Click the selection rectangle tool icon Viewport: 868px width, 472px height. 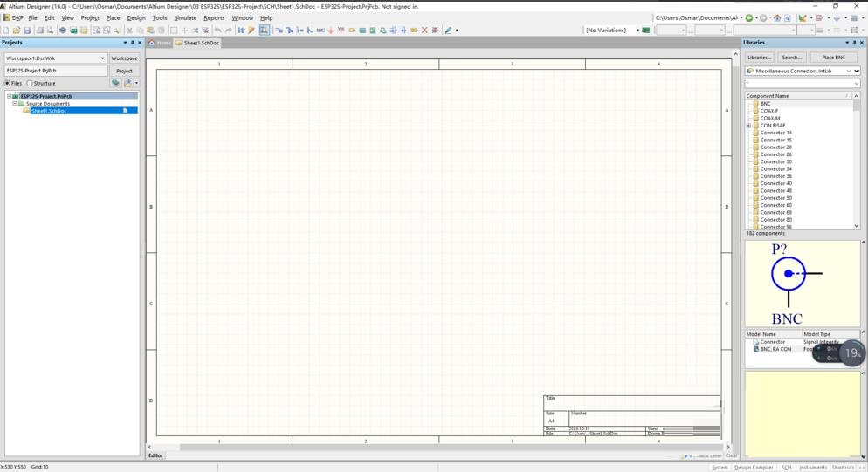(173, 31)
